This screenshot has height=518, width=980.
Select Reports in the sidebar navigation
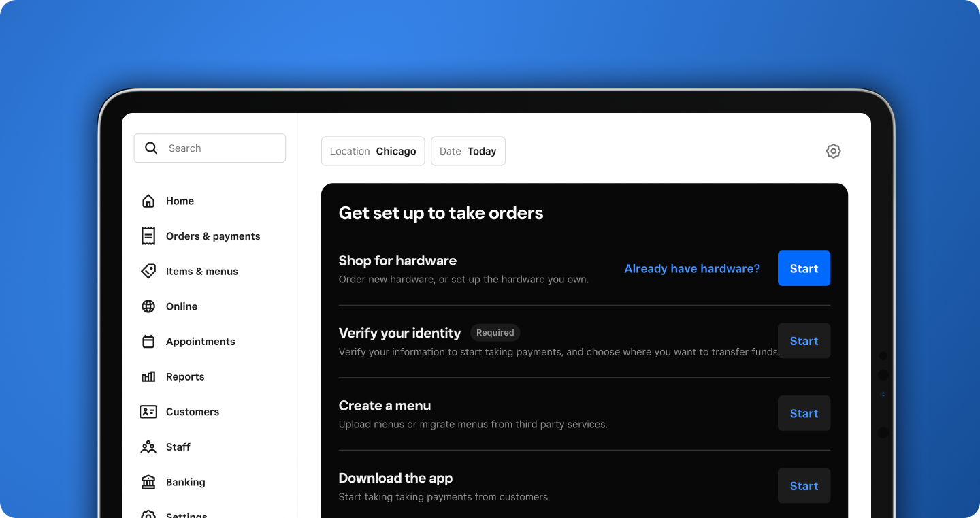coord(184,376)
